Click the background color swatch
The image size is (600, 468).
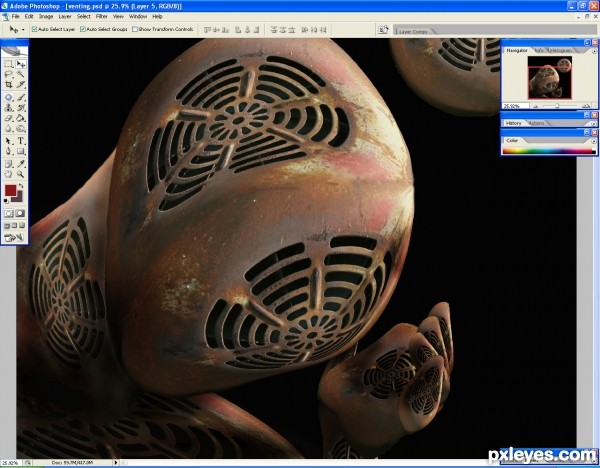tap(19, 198)
